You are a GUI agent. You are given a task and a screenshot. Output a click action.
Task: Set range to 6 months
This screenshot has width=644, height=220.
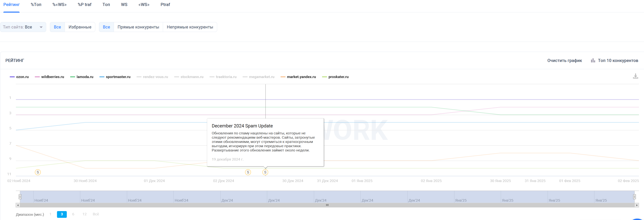pos(73,214)
